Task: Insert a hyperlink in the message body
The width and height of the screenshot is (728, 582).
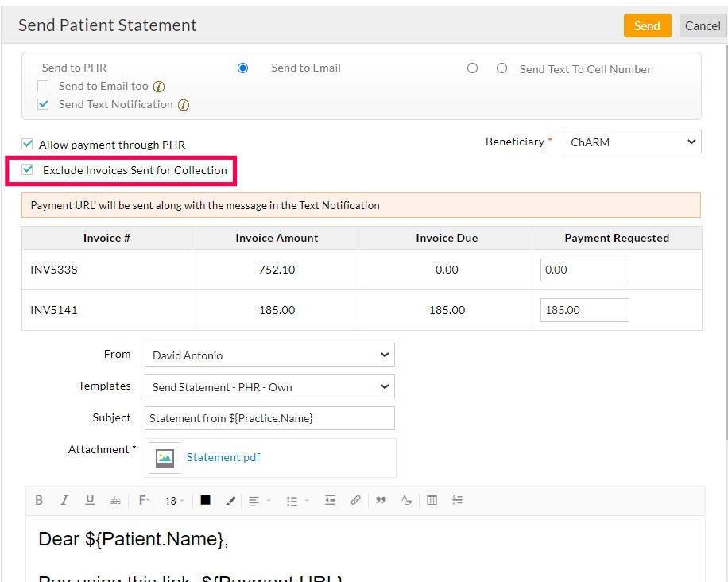Action: click(x=355, y=500)
